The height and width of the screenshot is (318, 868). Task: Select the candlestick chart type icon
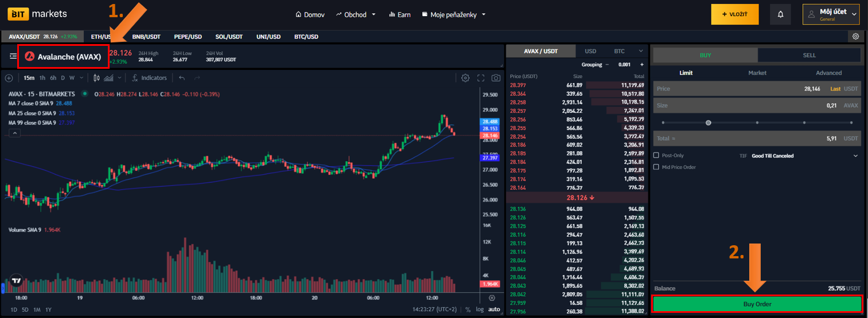[x=96, y=78]
